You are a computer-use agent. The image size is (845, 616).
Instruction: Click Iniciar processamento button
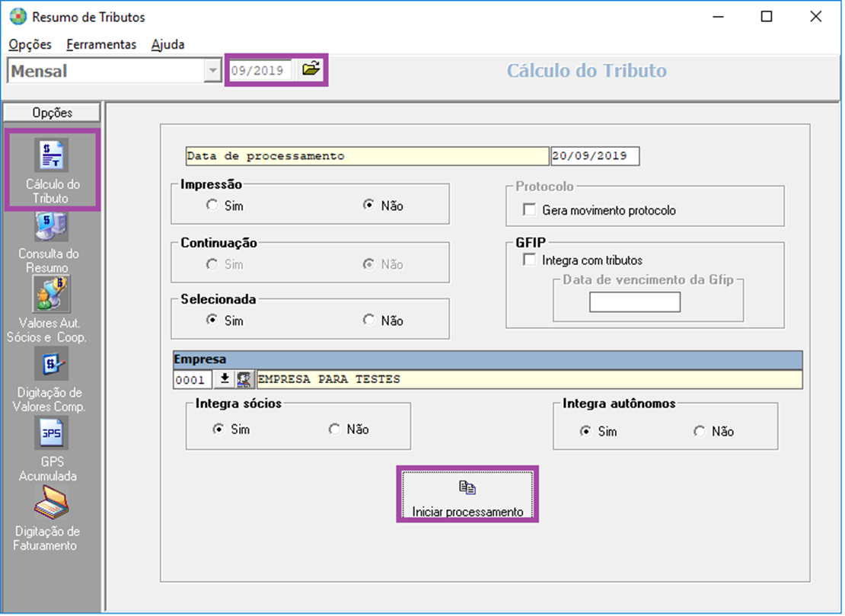click(x=467, y=494)
